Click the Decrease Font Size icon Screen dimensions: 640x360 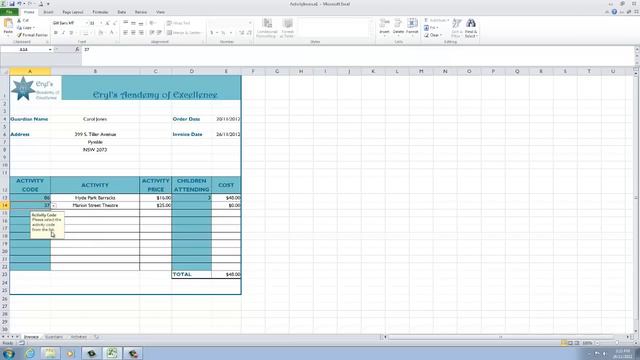tap(115, 23)
